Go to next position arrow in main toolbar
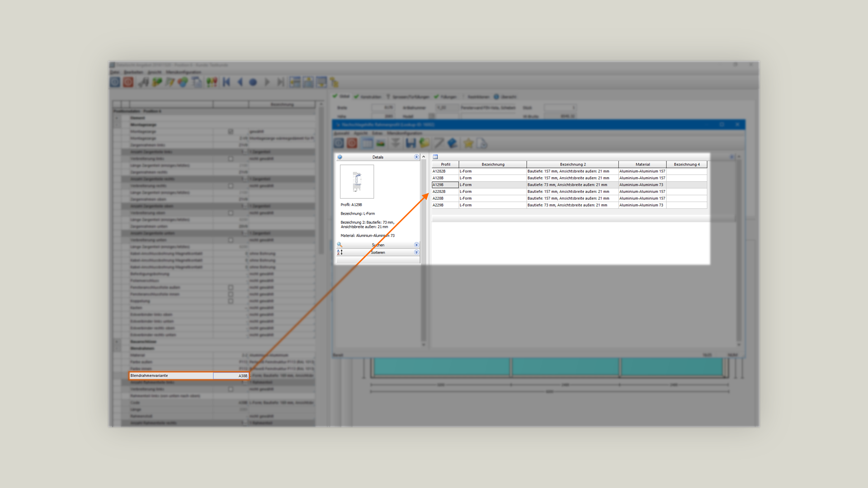 267,82
